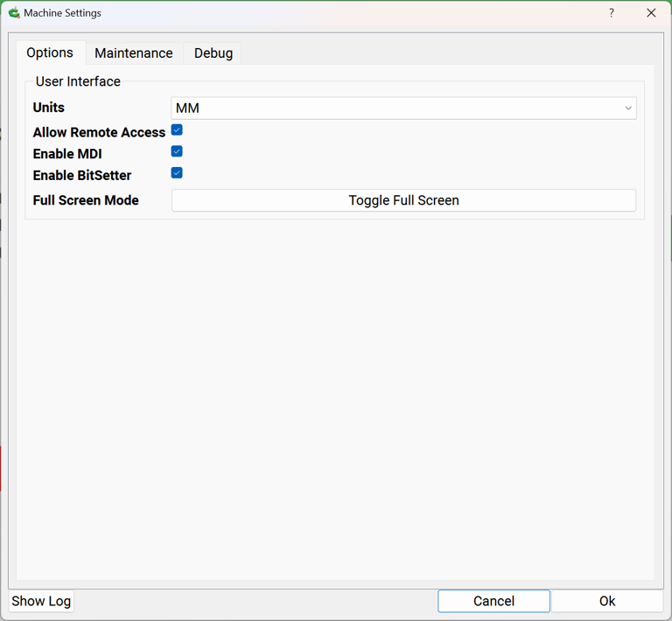Image resolution: width=672 pixels, height=621 pixels.
Task: Click the MM value in Units field
Action: pyautogui.click(x=188, y=108)
